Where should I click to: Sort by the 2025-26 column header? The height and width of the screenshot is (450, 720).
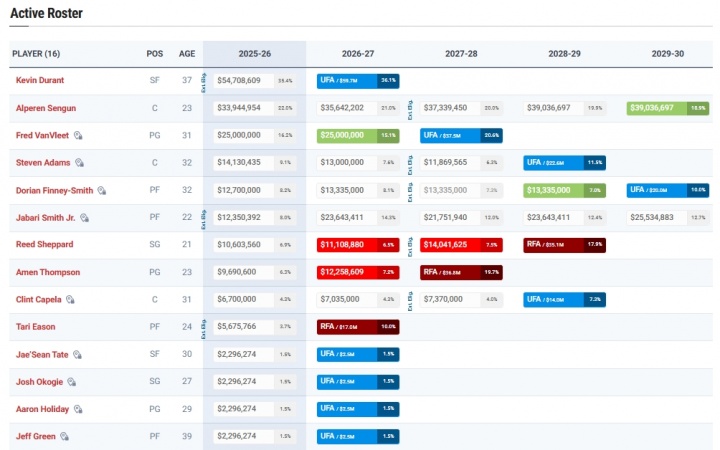254,53
